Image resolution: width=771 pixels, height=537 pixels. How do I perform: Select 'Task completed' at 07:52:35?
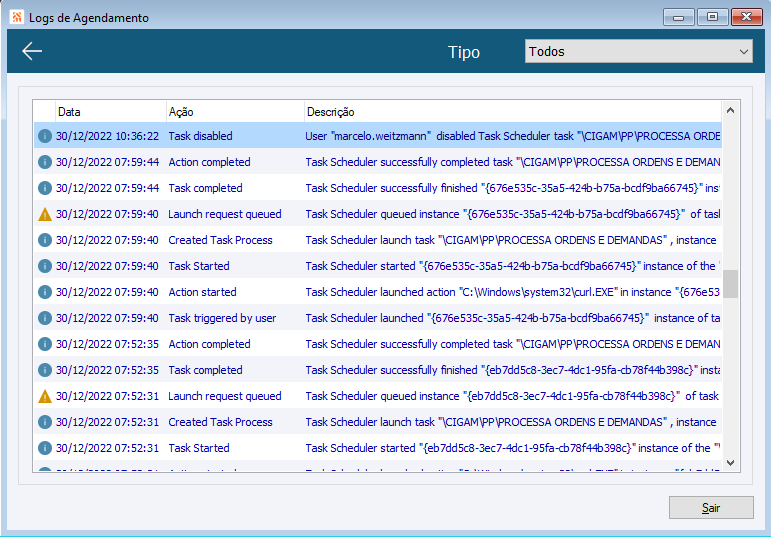(x=206, y=370)
